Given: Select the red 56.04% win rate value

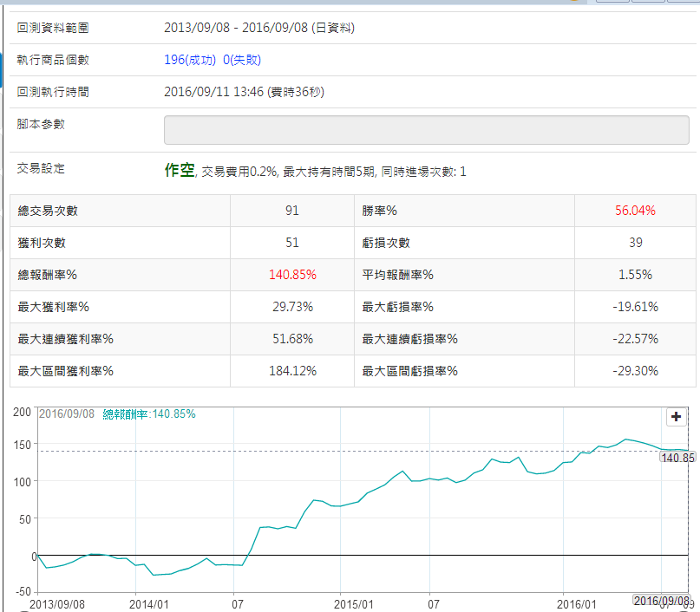Looking at the screenshot, I should [x=635, y=211].
